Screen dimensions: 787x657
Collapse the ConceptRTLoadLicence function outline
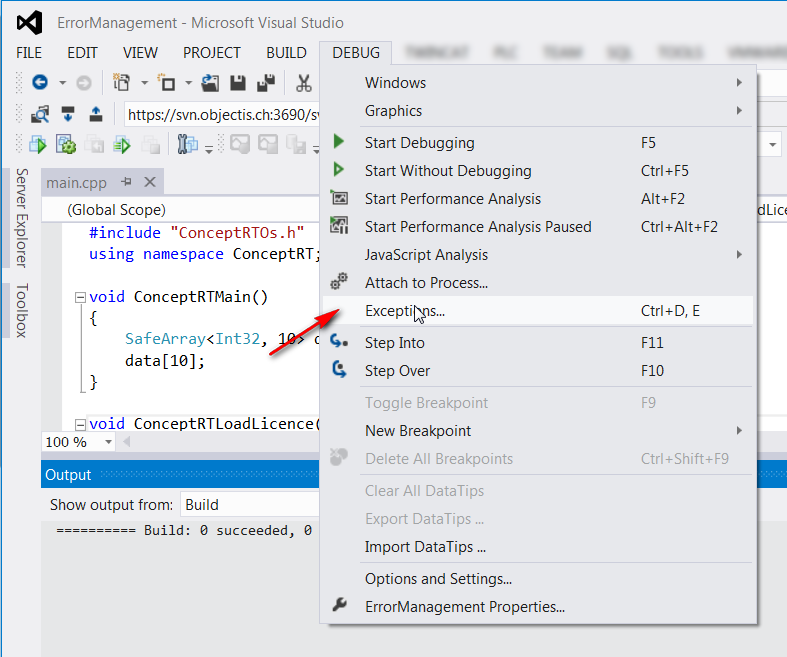click(x=80, y=425)
